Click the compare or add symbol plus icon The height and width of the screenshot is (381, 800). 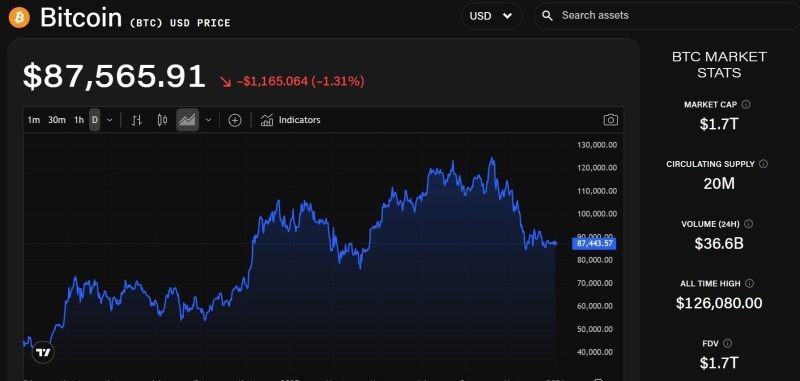(235, 120)
